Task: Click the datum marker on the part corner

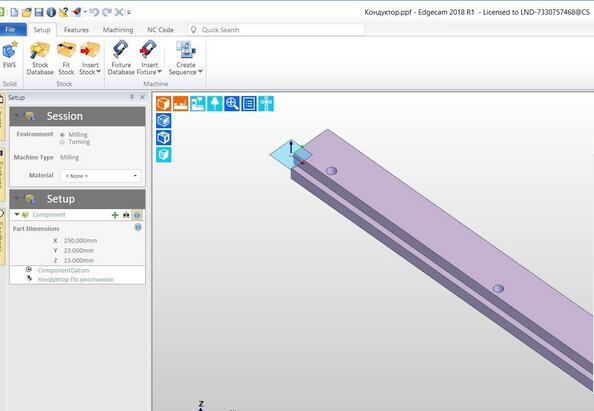Action: [x=291, y=154]
